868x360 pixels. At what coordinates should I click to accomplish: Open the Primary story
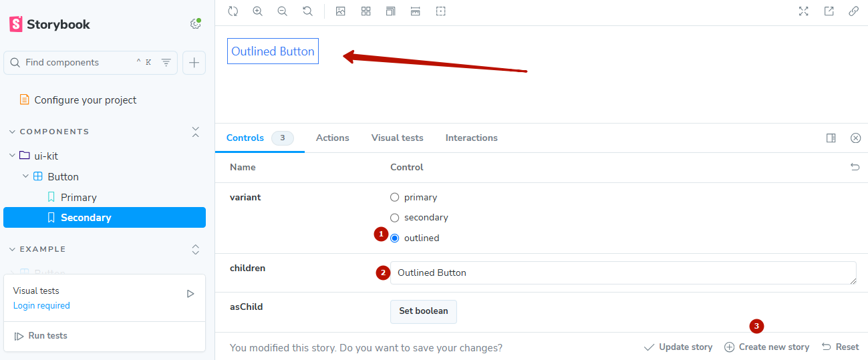pos(78,197)
